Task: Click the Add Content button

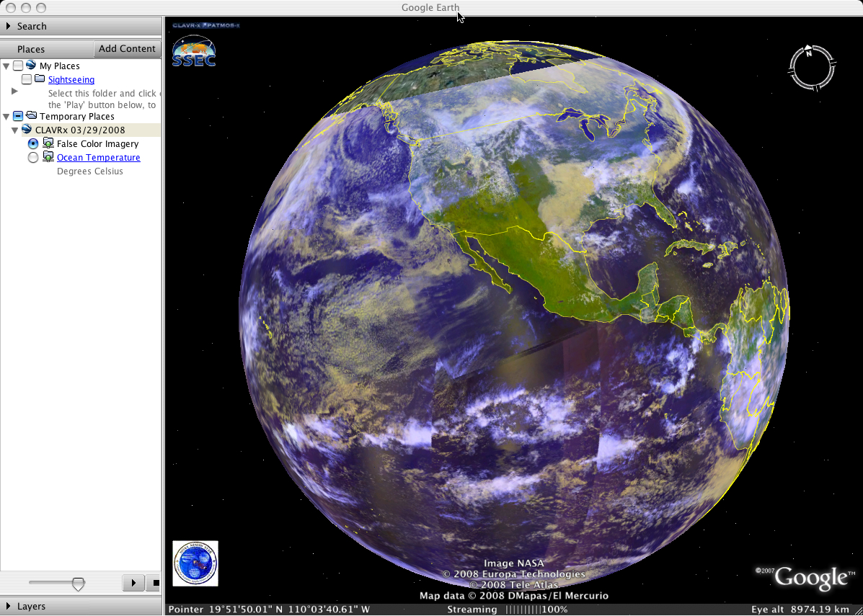Action: point(127,48)
